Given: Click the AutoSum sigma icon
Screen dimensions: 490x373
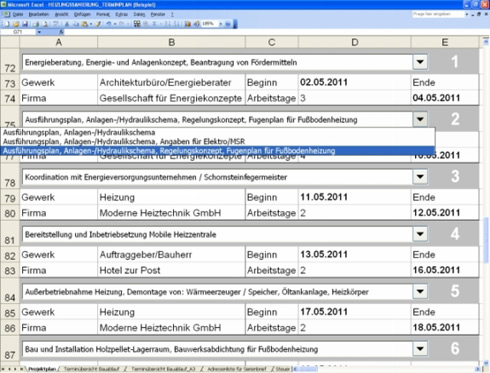Looking at the screenshot, I should click(154, 24).
